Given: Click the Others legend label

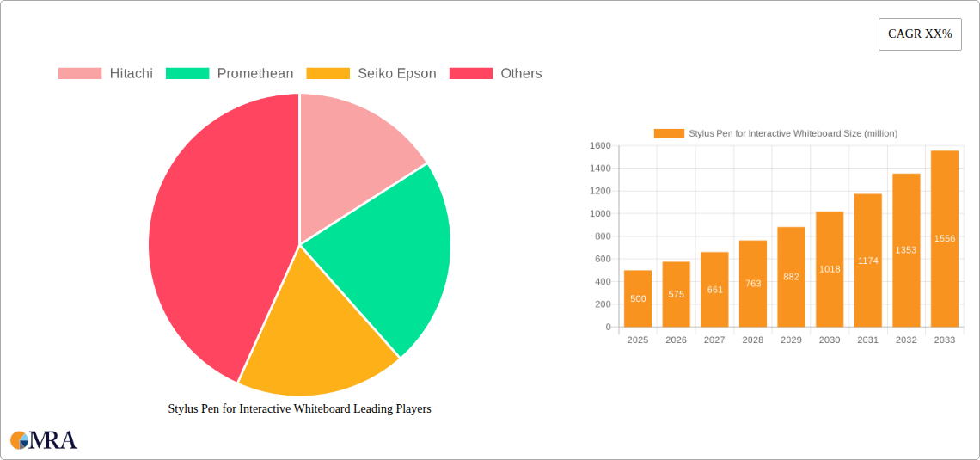Looking at the screenshot, I should point(521,74).
